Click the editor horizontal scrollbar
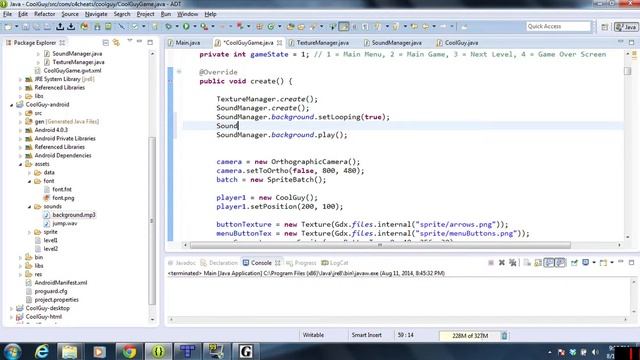The image size is (640, 360). (380, 245)
